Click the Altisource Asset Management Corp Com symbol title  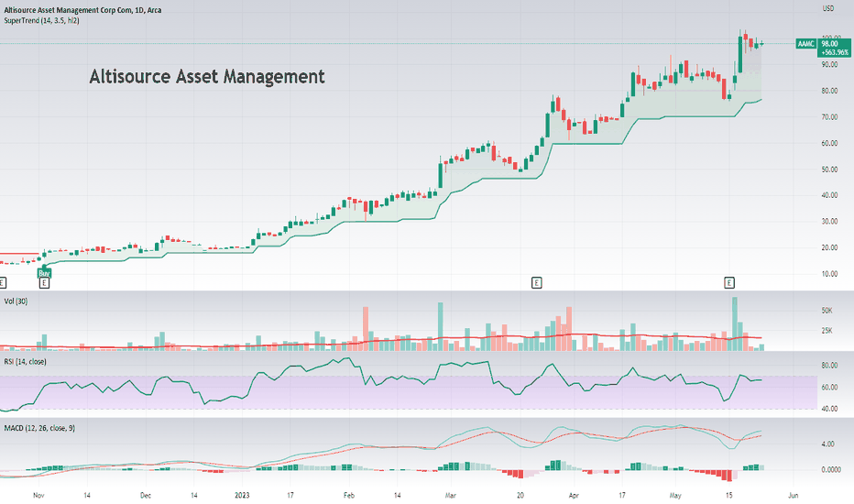pyautogui.click(x=82, y=10)
